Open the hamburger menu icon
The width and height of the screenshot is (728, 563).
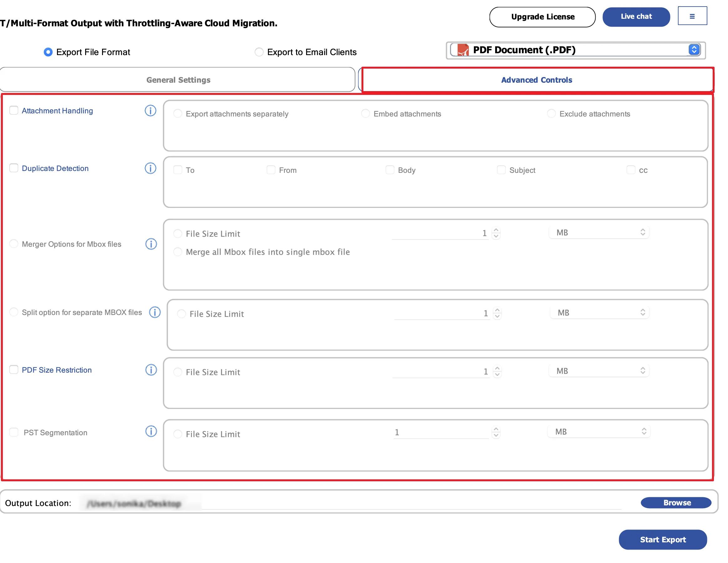(692, 16)
